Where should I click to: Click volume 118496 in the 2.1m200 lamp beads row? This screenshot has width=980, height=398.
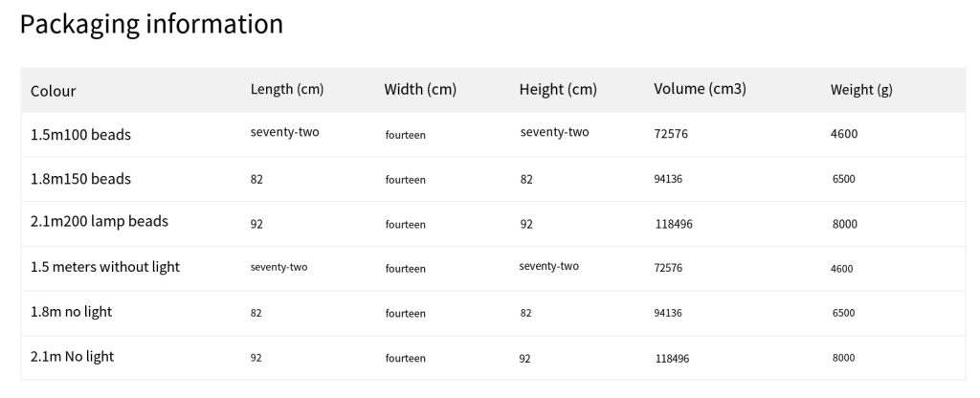pyautogui.click(x=674, y=224)
